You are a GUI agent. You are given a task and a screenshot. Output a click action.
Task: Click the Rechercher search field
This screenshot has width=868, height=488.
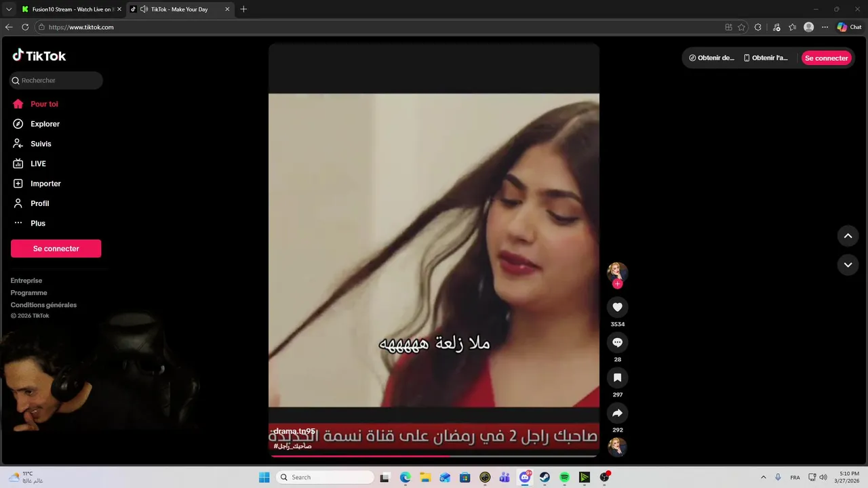click(x=56, y=80)
